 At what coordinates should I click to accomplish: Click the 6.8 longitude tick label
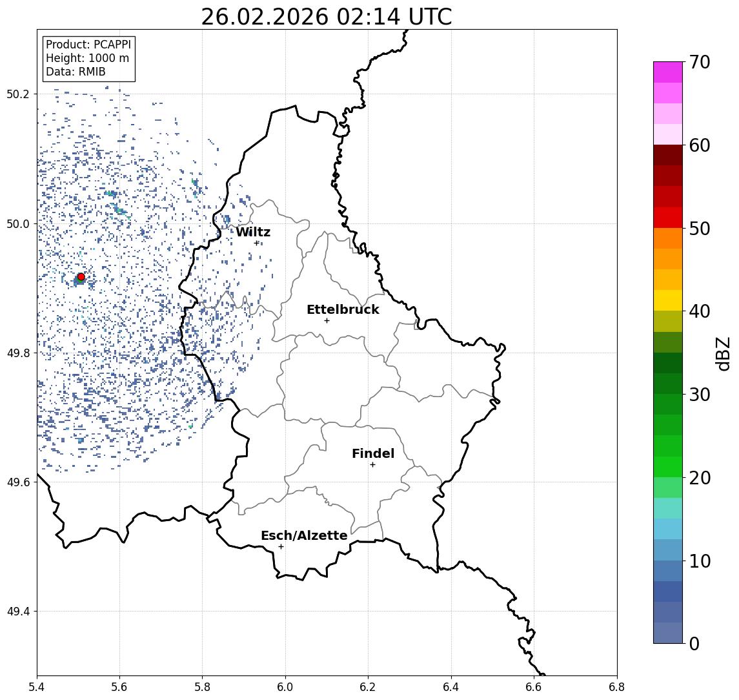click(617, 687)
